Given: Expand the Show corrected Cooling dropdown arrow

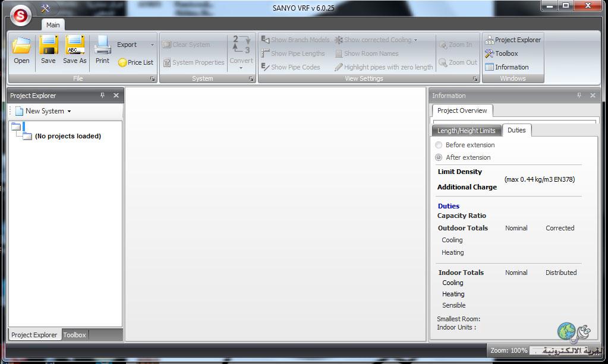Looking at the screenshot, I should [415, 40].
